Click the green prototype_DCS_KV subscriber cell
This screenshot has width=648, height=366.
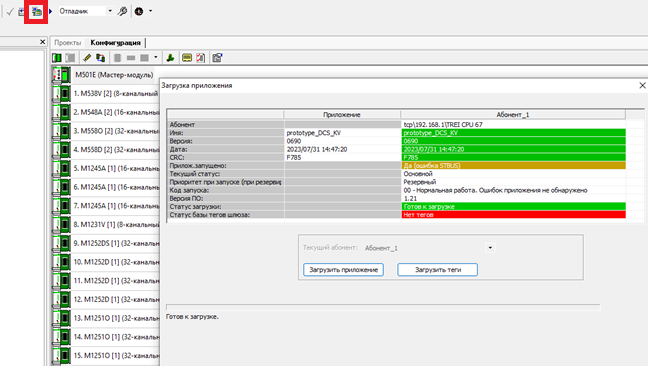pyautogui.click(x=513, y=133)
